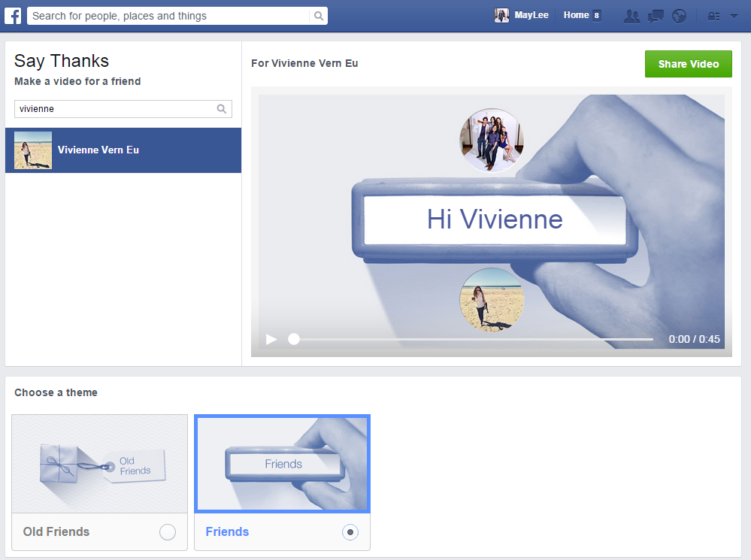Click the magnifier in the top search bar
This screenshot has width=751, height=560.
point(319,16)
